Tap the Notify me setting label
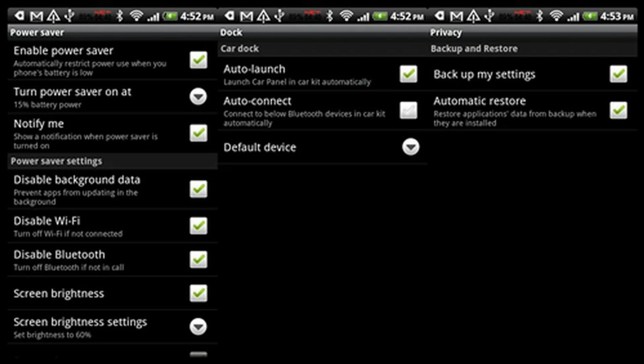 coord(39,124)
